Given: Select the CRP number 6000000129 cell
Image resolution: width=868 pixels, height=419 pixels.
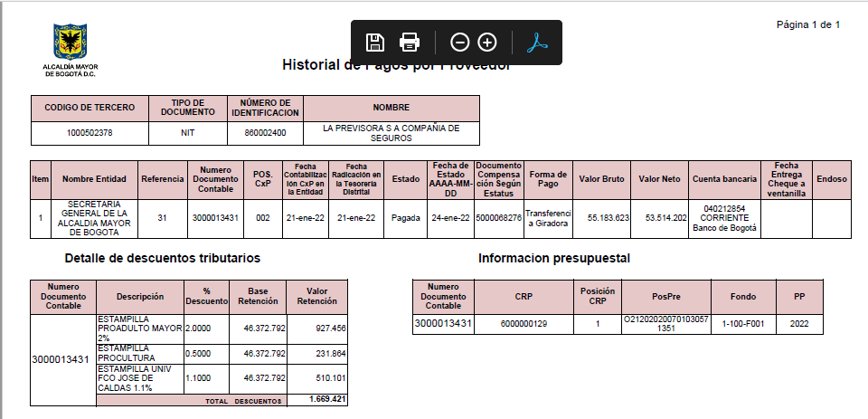Looking at the screenshot, I should (x=524, y=323).
